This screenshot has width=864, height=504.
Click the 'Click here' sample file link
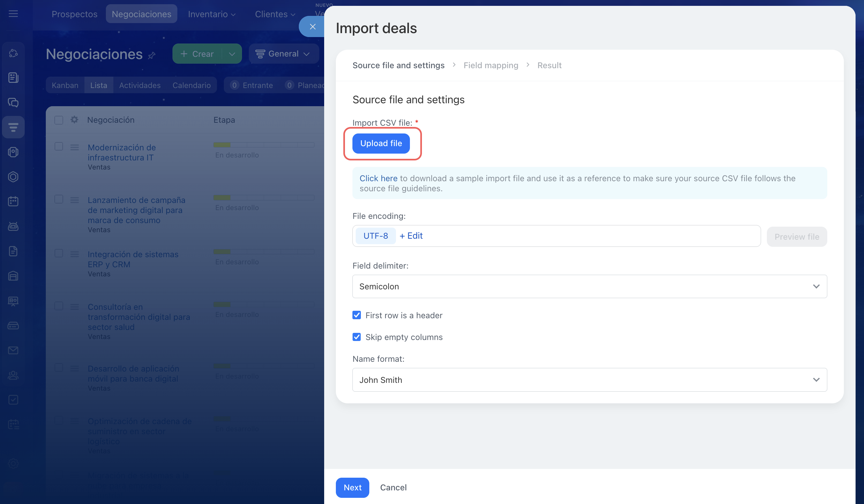pos(378,178)
